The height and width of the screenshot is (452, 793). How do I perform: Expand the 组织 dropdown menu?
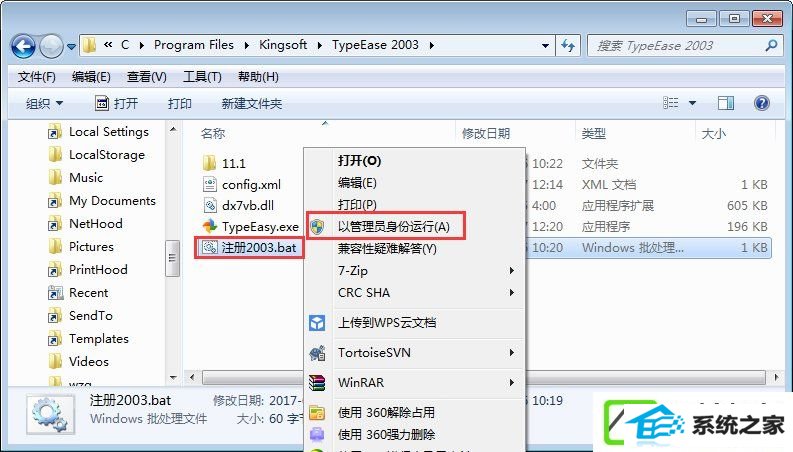tap(45, 104)
